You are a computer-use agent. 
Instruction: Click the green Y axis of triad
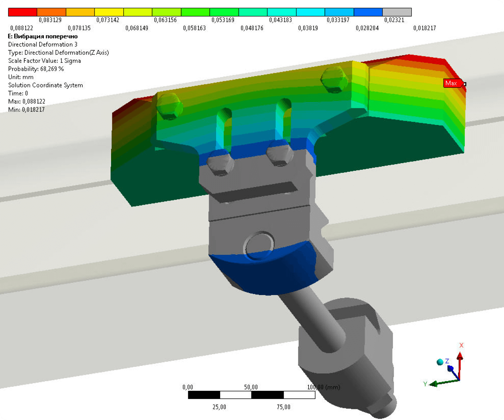pyautogui.click(x=444, y=383)
